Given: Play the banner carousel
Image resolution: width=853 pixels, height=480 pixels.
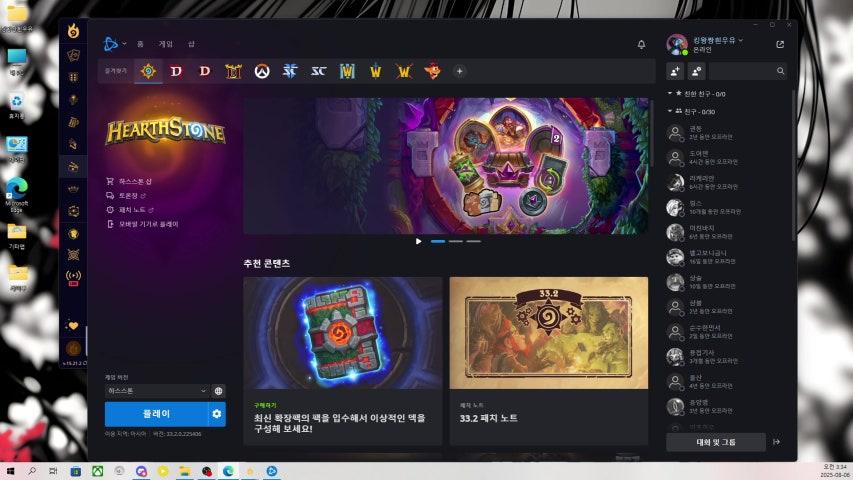Looking at the screenshot, I should click(418, 241).
